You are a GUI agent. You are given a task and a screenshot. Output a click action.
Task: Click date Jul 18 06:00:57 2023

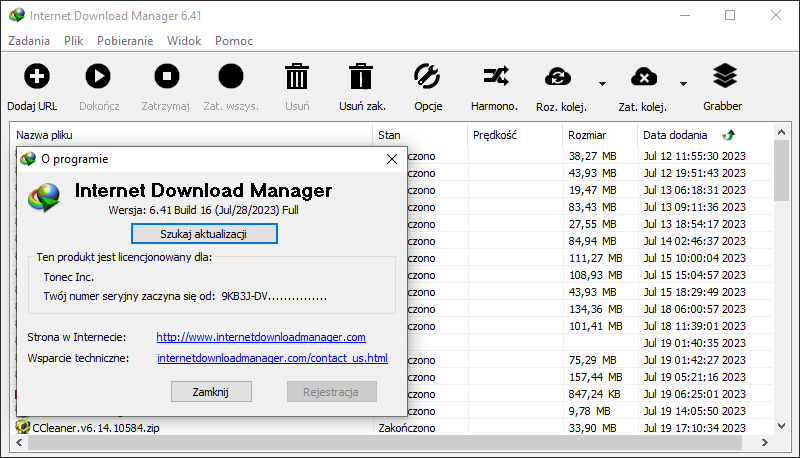[x=694, y=309]
